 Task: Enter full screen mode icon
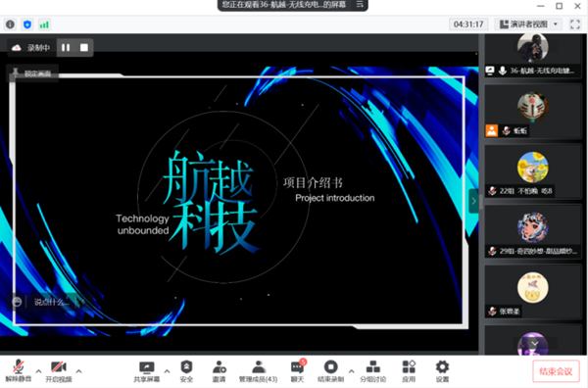click(575, 24)
